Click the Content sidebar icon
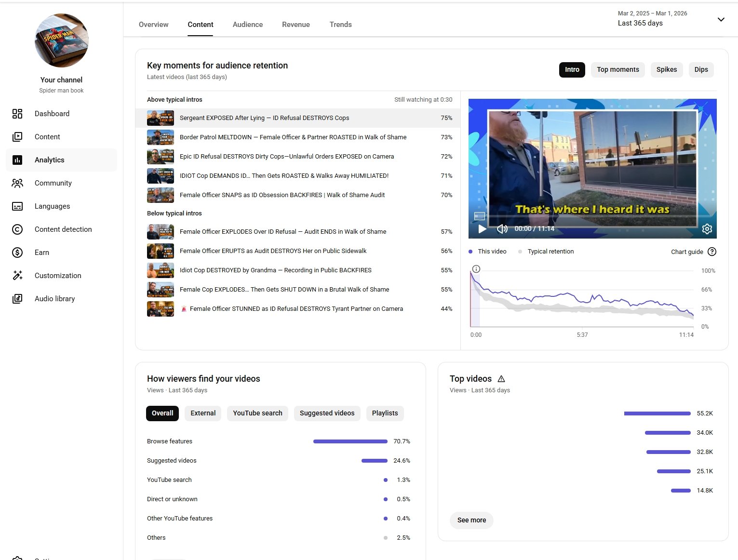Image resolution: width=738 pixels, height=560 pixels. point(17,137)
